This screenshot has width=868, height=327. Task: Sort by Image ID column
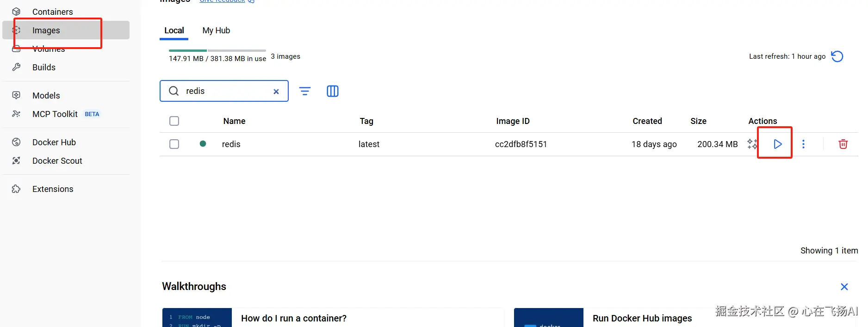[513, 121]
